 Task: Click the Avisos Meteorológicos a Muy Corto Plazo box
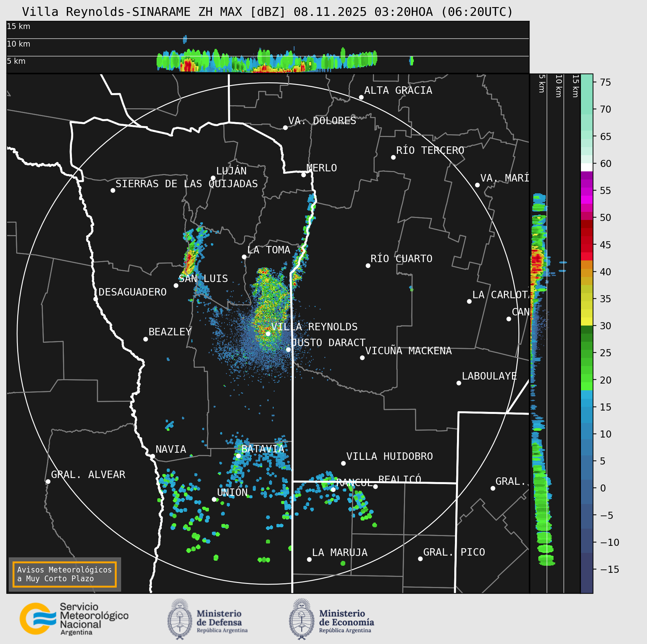pos(64,574)
